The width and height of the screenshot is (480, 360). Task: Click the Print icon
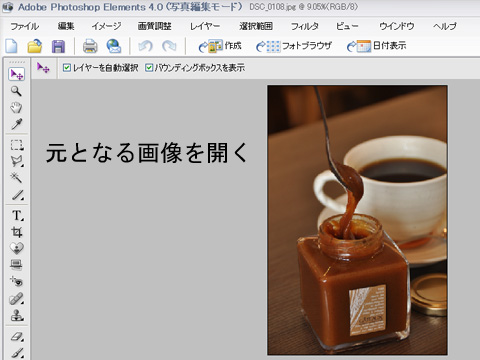pyautogui.click(x=90, y=46)
